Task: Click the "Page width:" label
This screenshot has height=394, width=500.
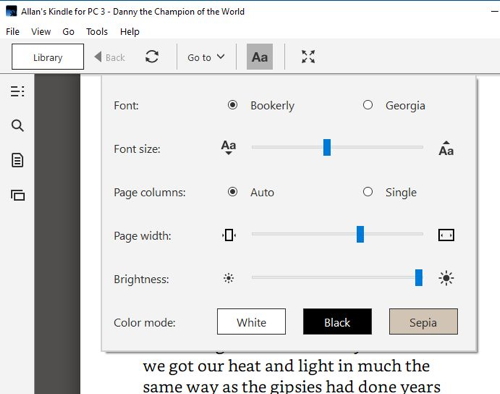Action: (x=142, y=236)
